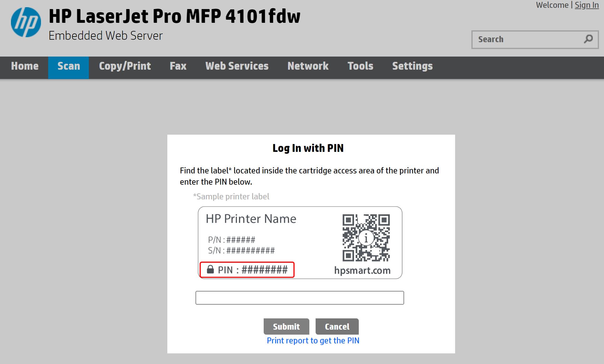Open Print report to get the PIN
Screen dimensions: 604x364
[x=312, y=341]
